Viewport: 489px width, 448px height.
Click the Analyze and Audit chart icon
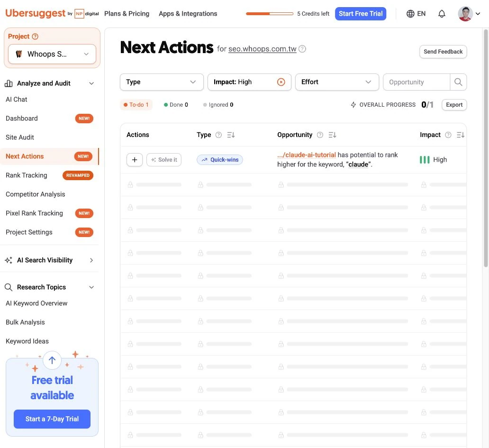tap(9, 83)
